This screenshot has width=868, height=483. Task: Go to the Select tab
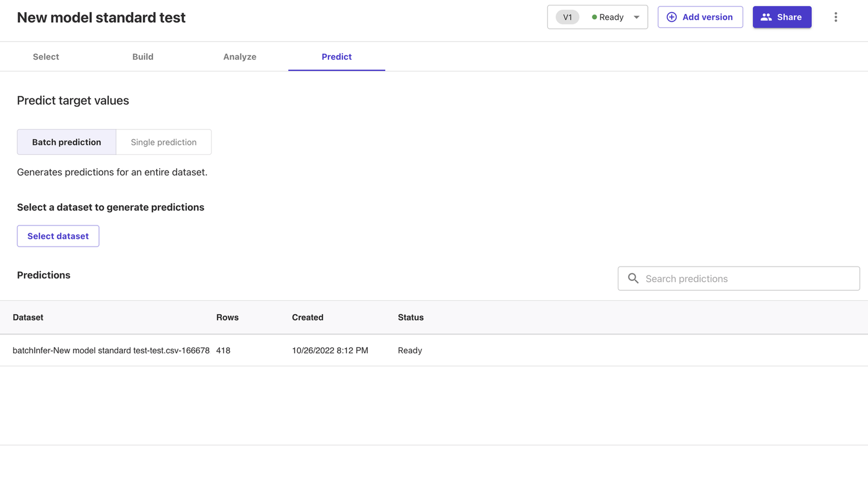pos(46,57)
